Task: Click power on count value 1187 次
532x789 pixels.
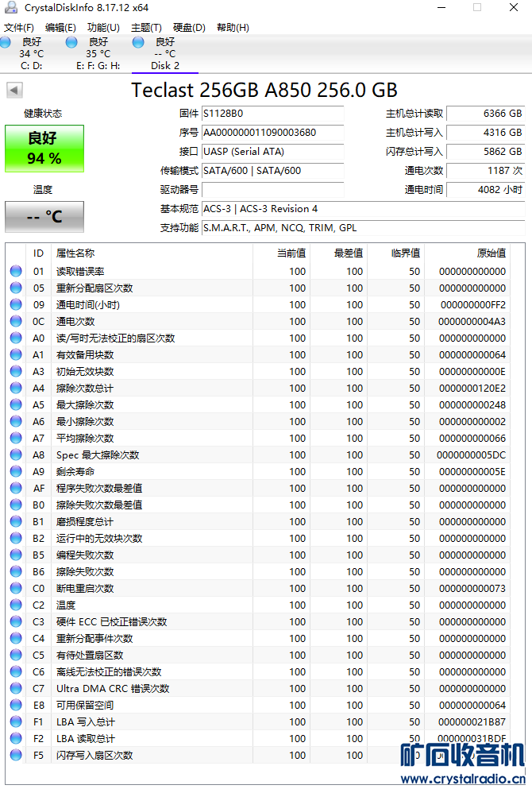Action: [486, 171]
